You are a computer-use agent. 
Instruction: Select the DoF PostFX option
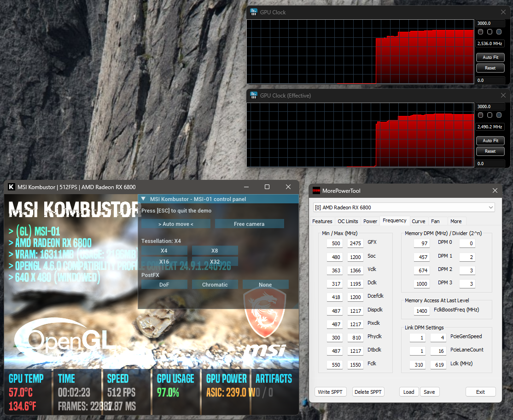(x=164, y=285)
